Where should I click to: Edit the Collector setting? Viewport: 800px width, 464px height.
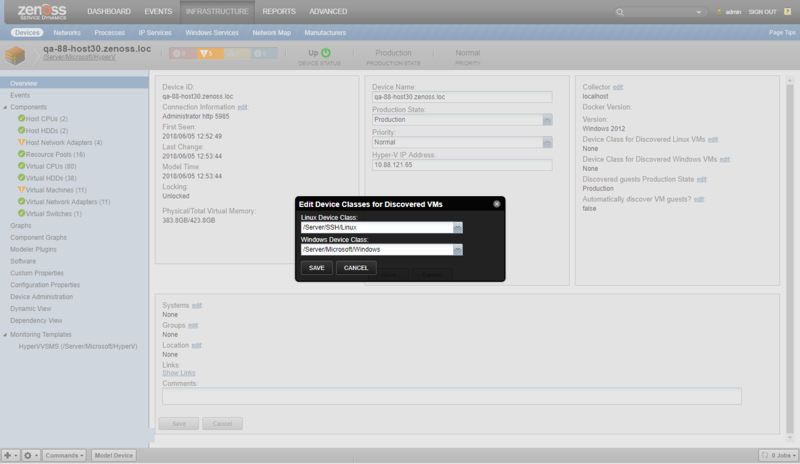pyautogui.click(x=618, y=87)
